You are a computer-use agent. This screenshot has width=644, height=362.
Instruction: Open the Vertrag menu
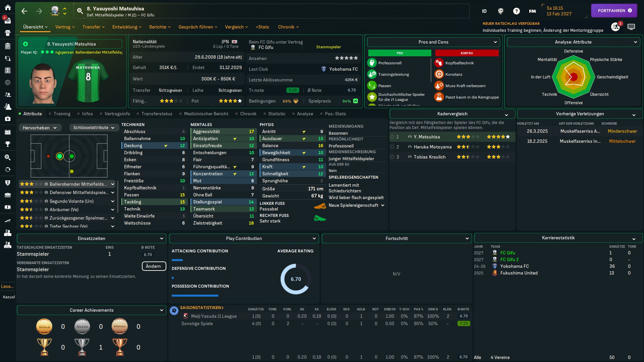(x=65, y=27)
